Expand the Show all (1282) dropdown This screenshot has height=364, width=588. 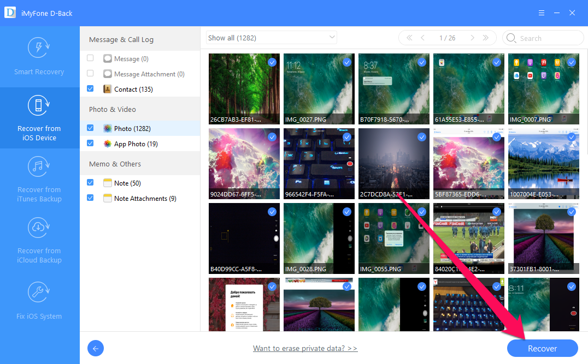tap(271, 38)
